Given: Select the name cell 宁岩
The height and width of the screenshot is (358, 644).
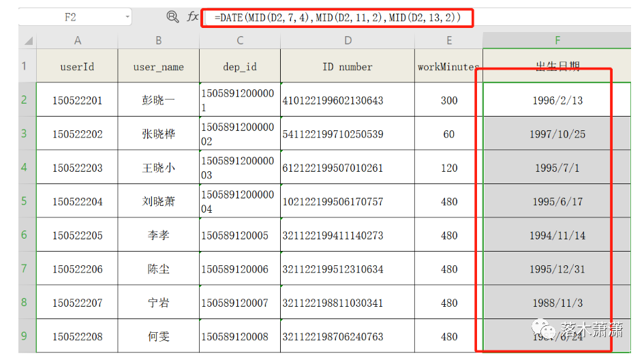Looking at the screenshot, I should (x=159, y=303).
